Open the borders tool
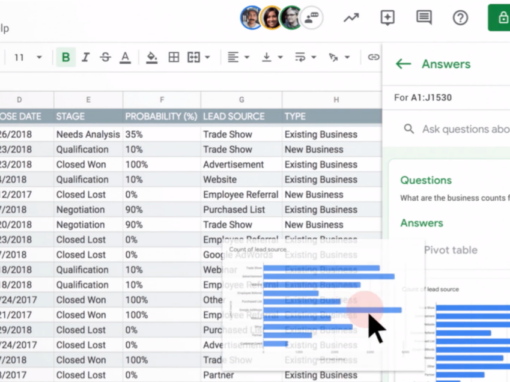Image resolution: width=510 pixels, height=382 pixels. [x=174, y=57]
